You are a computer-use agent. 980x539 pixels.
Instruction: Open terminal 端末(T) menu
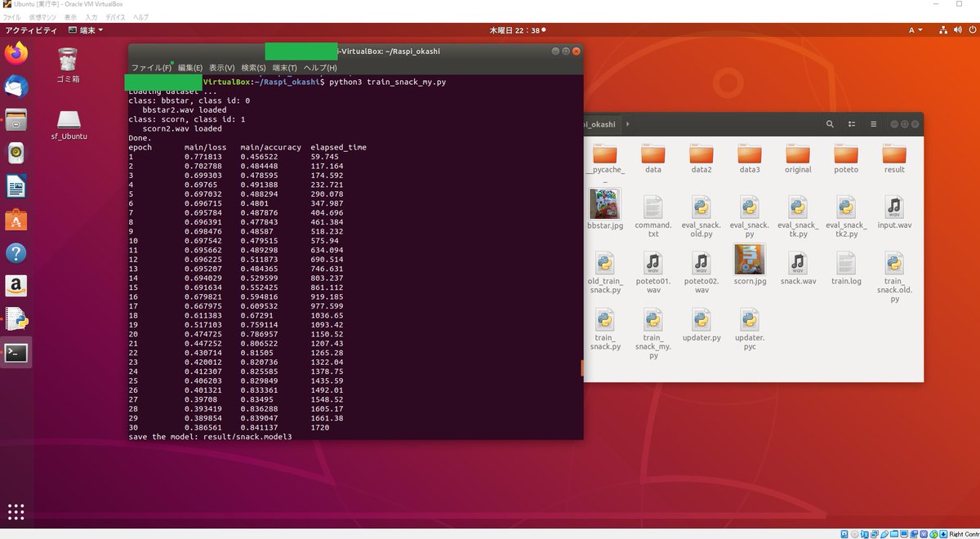(285, 68)
